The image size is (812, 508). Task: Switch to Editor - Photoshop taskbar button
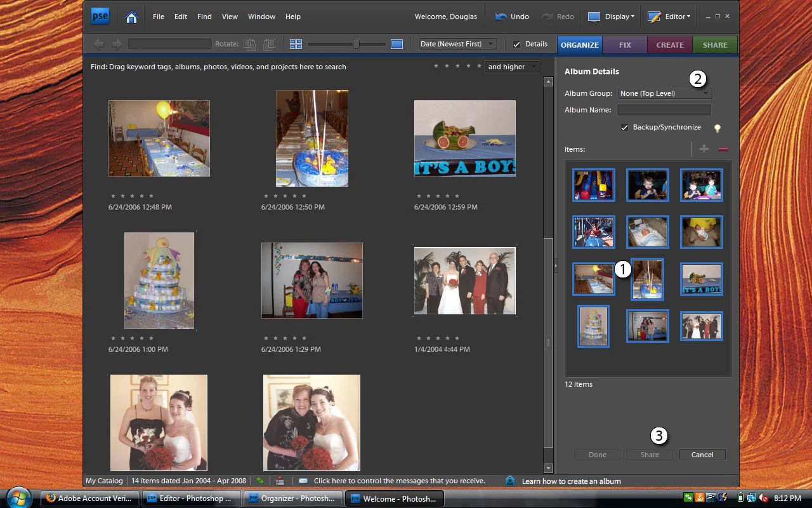(191, 498)
